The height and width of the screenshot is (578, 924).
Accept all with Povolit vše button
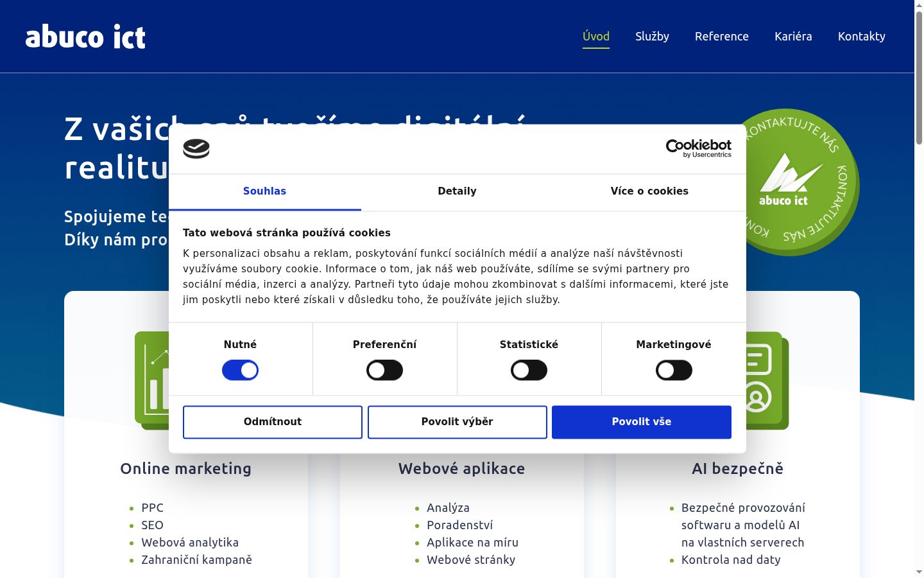(642, 422)
